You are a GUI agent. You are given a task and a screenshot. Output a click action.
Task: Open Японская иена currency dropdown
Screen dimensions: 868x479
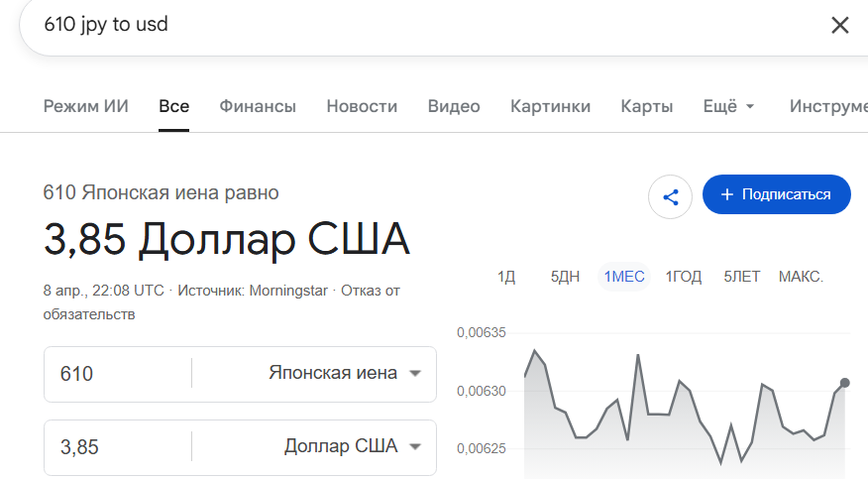tap(345, 373)
